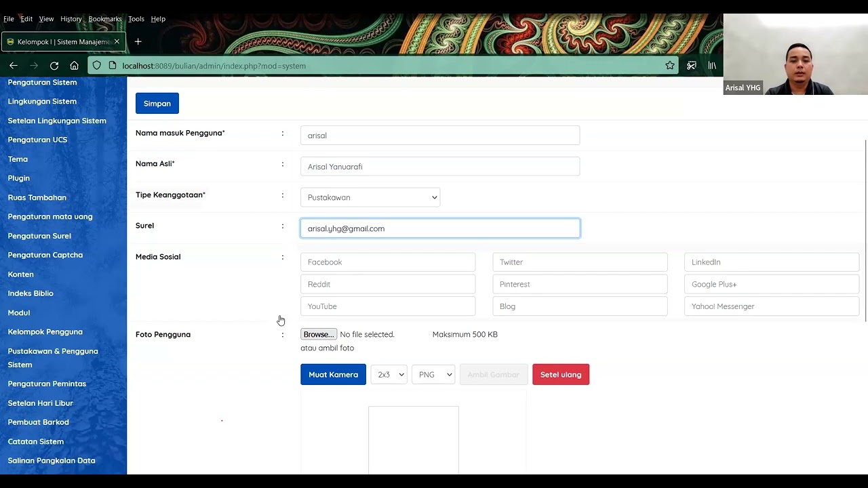This screenshot has width=868, height=488.
Task: Click the Surel email field
Action: [440, 228]
